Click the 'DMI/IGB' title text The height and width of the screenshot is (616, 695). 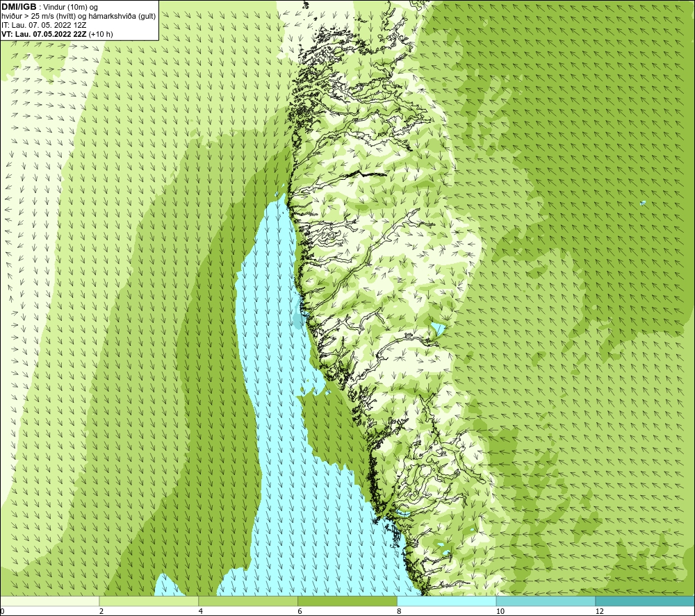[19, 7]
